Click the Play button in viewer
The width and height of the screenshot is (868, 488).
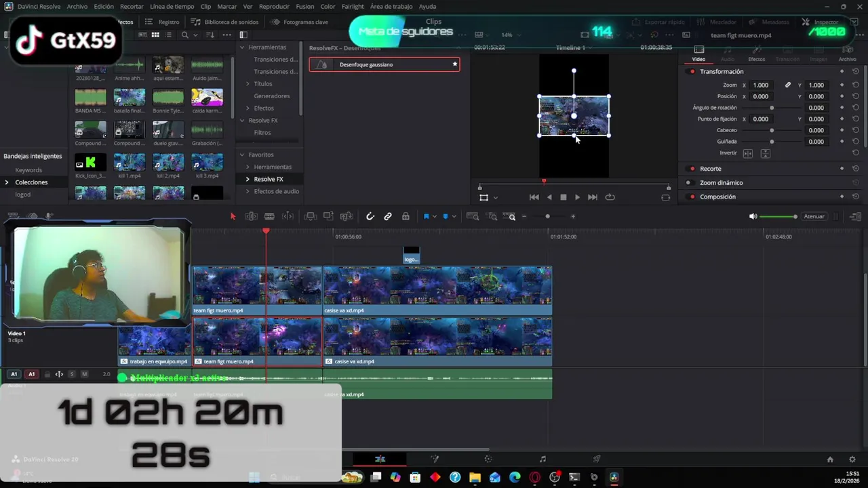point(578,197)
